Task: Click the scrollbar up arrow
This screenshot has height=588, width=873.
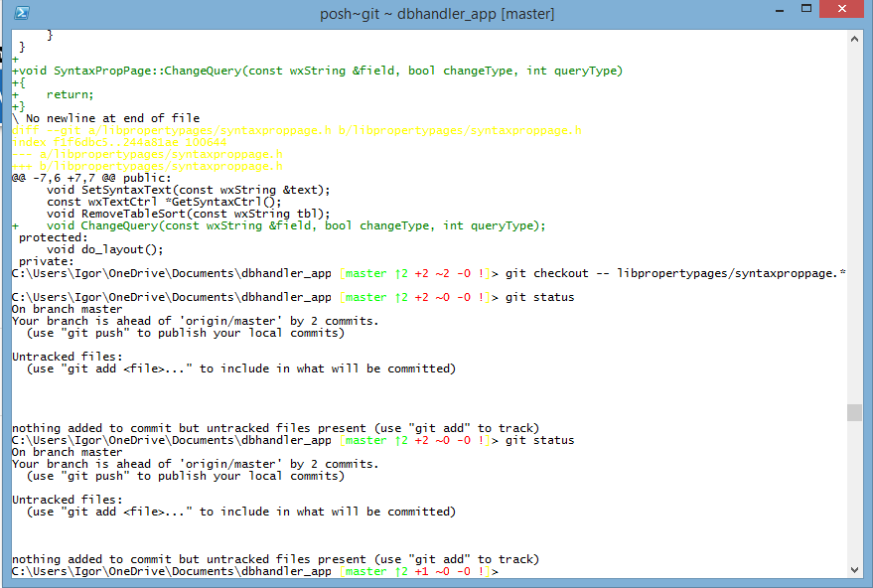Action: pyautogui.click(x=855, y=39)
